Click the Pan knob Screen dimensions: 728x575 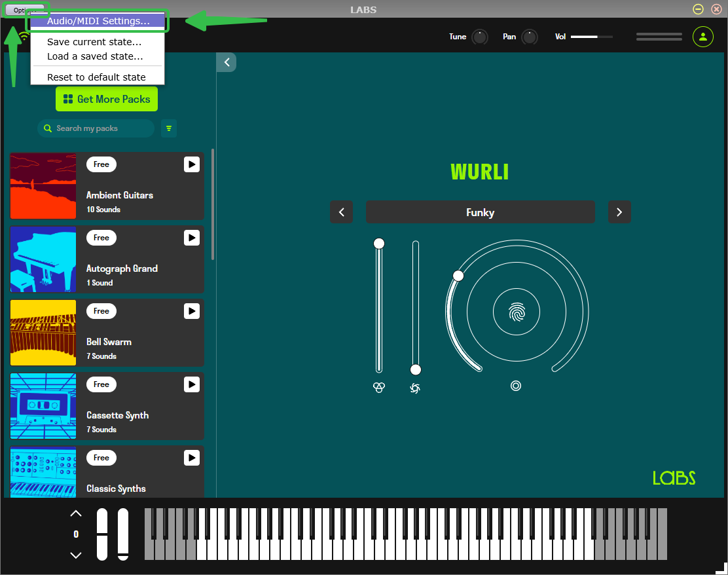click(x=529, y=37)
